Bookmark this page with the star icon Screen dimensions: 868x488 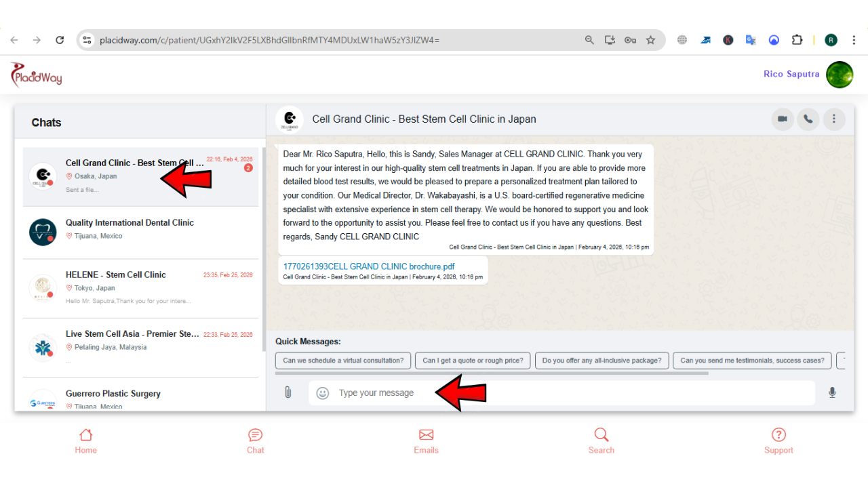tap(650, 40)
